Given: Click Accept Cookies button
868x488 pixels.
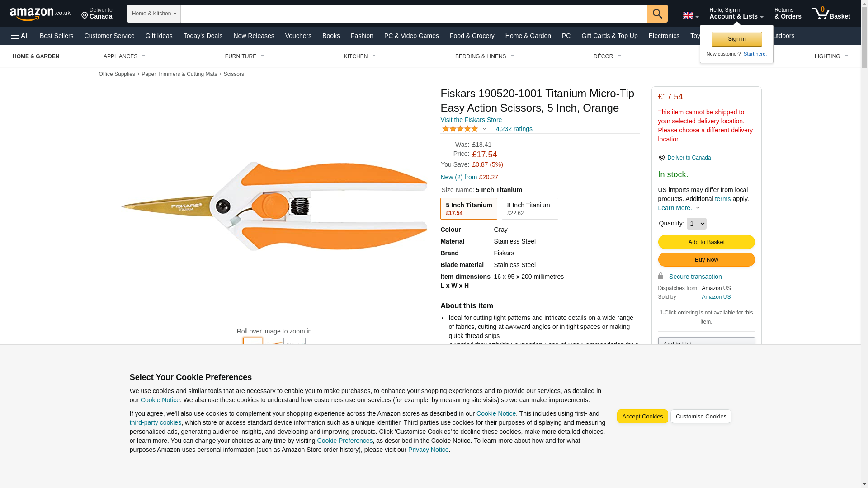Looking at the screenshot, I should point(642,417).
